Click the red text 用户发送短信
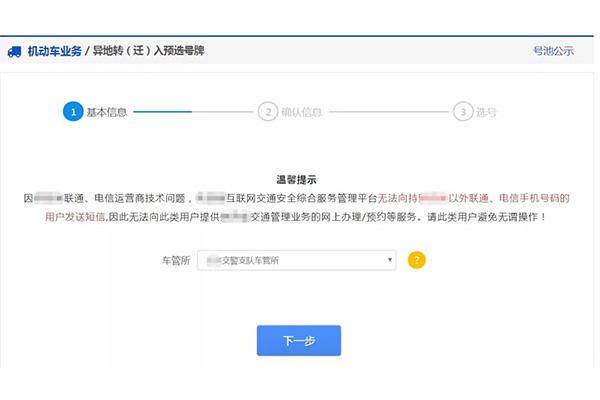This screenshot has width=600, height=400. pos(75,217)
